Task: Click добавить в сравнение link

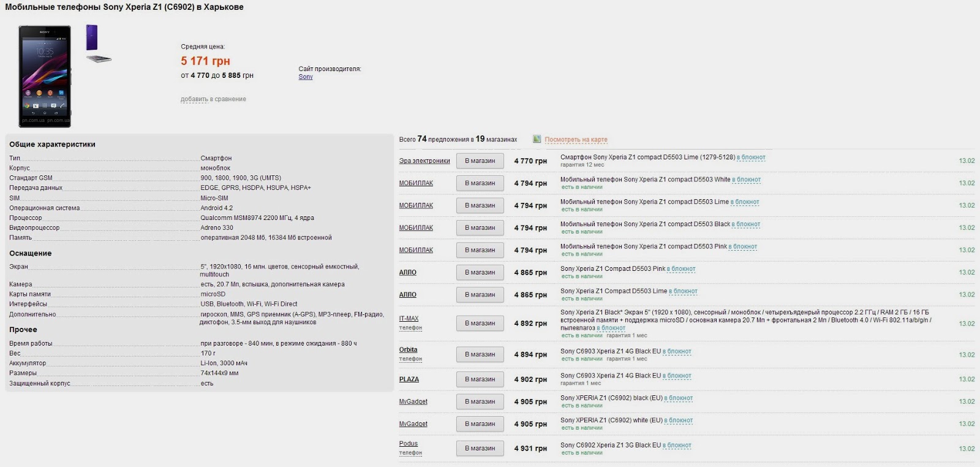Action: pos(213,99)
